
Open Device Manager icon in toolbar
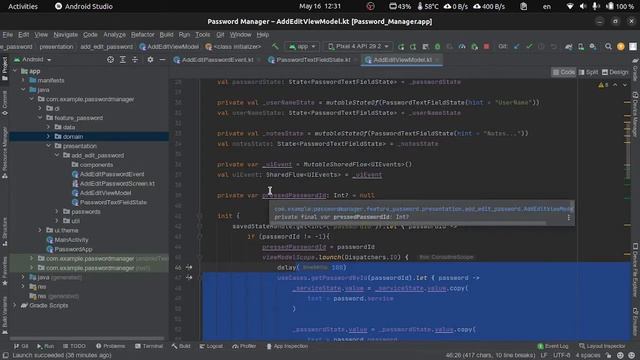point(581,47)
